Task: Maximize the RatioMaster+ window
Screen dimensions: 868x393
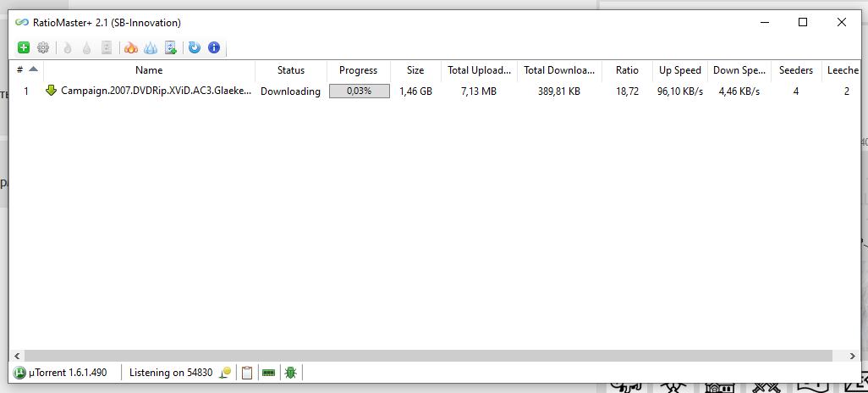Action: click(803, 22)
